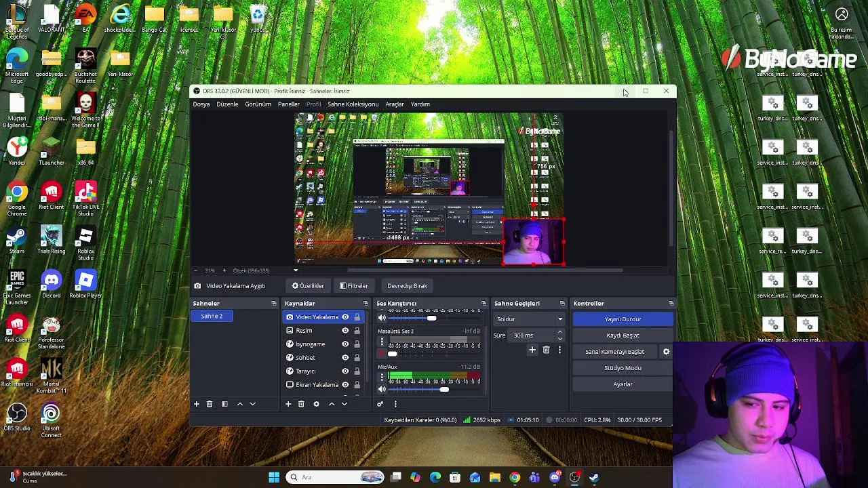The width and height of the screenshot is (868, 488).
Task: Move selected source down in Kaynaklar
Action: click(344, 404)
